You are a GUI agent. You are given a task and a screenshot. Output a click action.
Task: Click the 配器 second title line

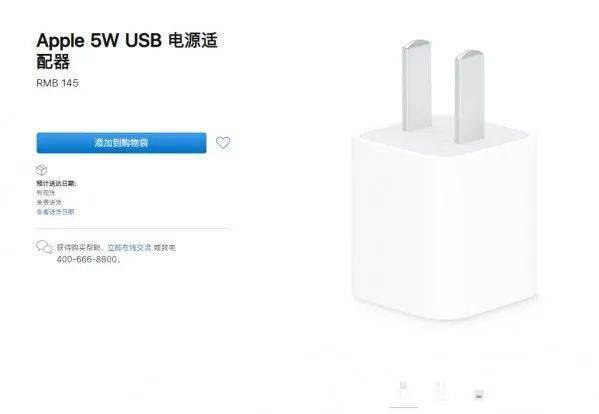click(x=53, y=61)
